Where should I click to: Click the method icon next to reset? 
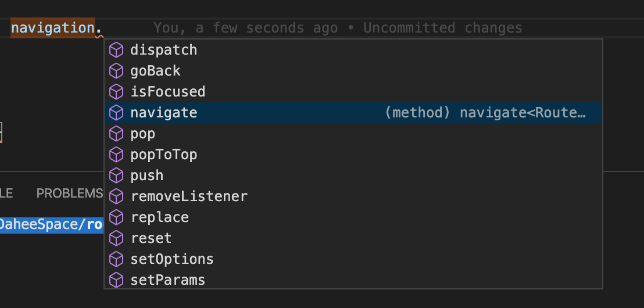click(x=116, y=239)
